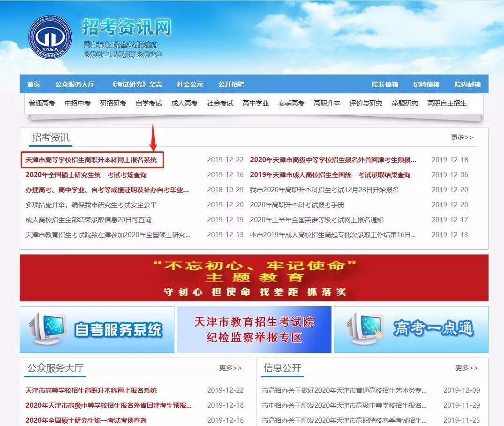Viewport: 504px width, 426px height.
Task: Click the 不忘初心、牢记使命 red banner
Action: pyautogui.click(x=254, y=278)
